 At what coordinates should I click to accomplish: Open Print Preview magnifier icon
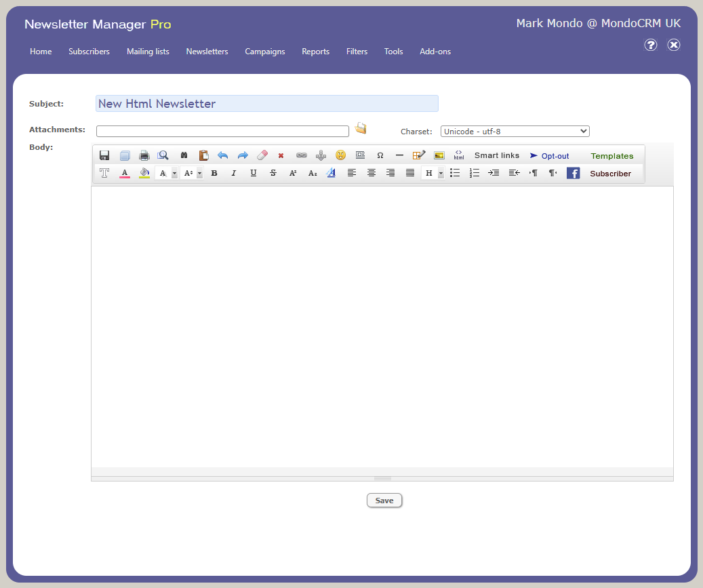(x=163, y=155)
